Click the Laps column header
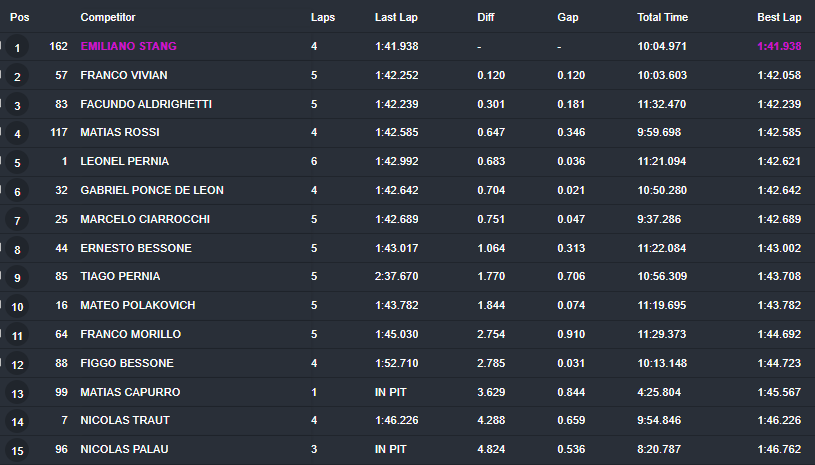Screen dimensions: 815x465 click(x=323, y=17)
